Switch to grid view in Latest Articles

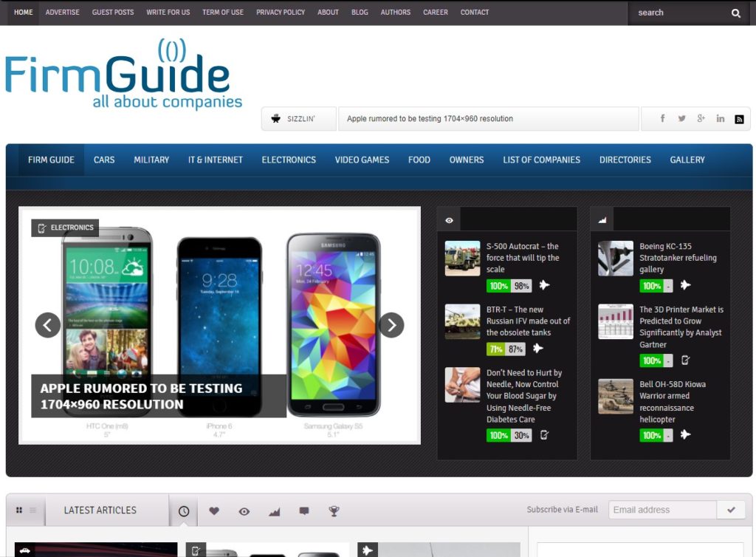point(19,510)
